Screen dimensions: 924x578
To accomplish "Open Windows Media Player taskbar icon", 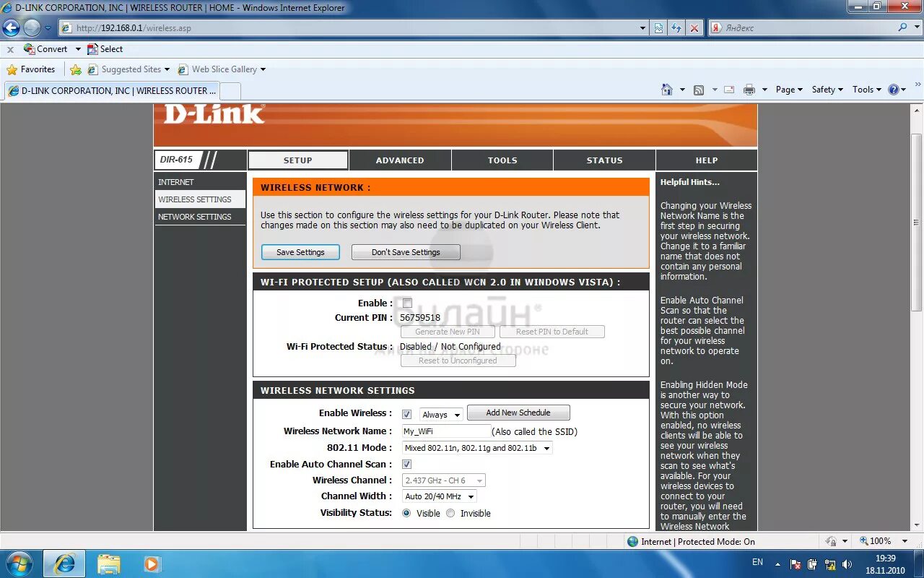I will click(152, 564).
